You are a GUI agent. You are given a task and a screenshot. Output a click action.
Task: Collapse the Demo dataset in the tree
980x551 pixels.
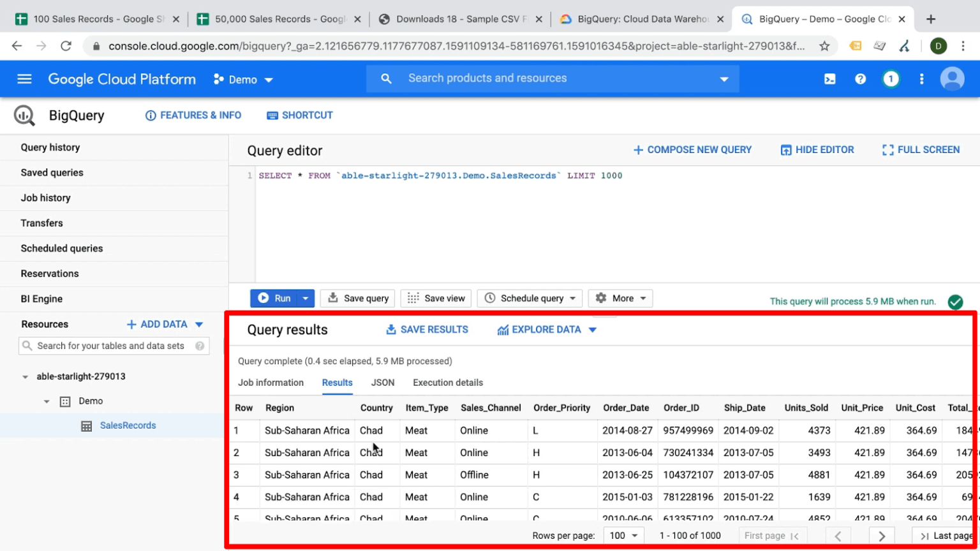(46, 401)
